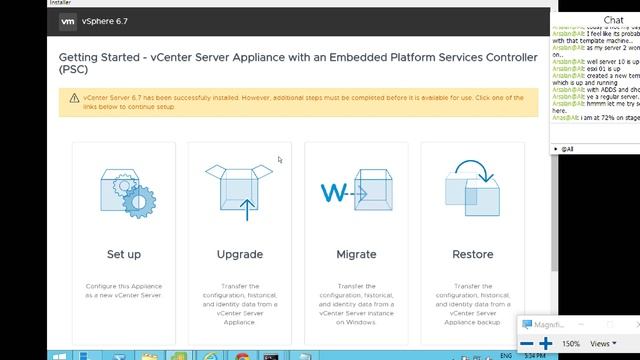The width and height of the screenshot is (640, 360).
Task: Click the Upgrade card description text
Action: coord(240,304)
